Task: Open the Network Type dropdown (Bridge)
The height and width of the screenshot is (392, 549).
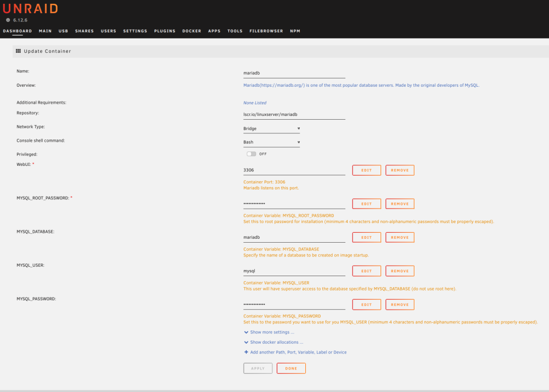Action: pyautogui.click(x=271, y=129)
